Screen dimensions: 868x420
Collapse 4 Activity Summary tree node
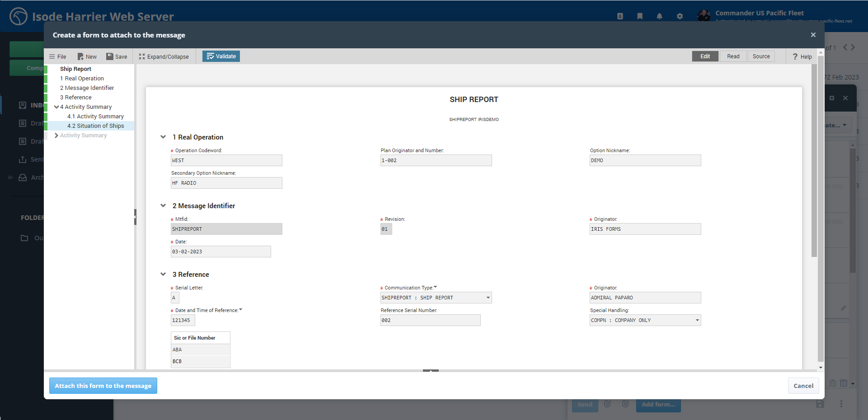point(56,107)
